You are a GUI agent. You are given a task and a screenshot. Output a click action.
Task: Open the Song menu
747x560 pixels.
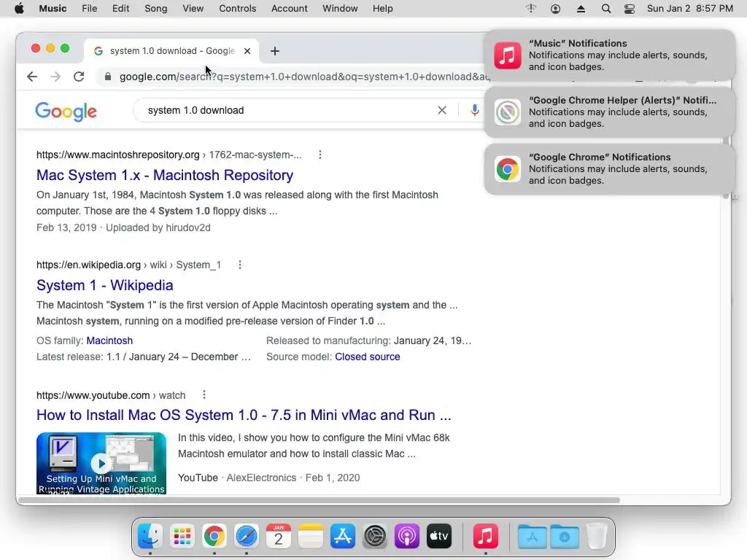156,9
